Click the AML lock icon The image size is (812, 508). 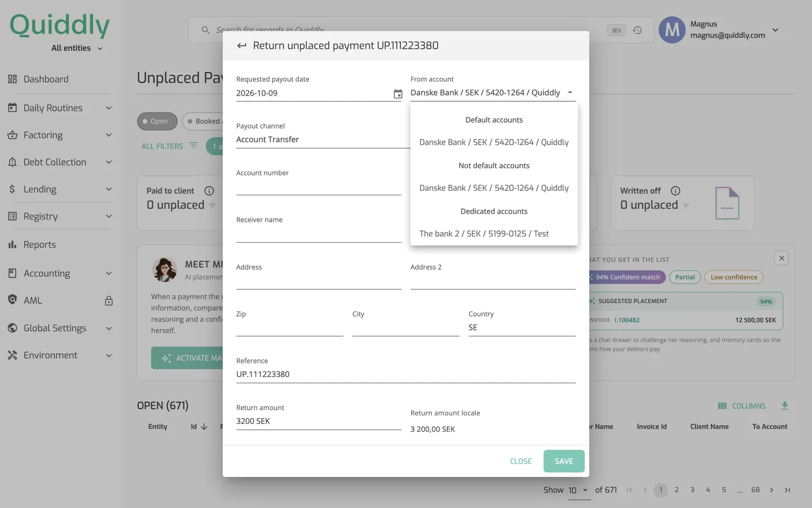pyautogui.click(x=109, y=301)
